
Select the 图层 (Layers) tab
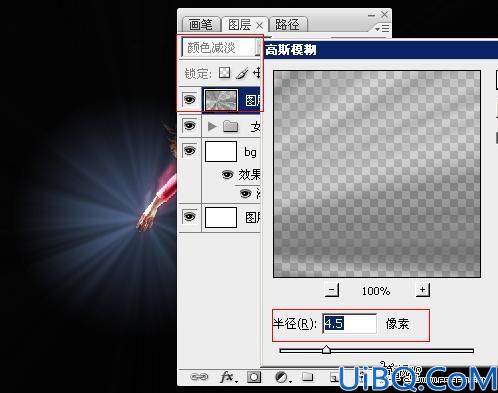tap(240, 25)
